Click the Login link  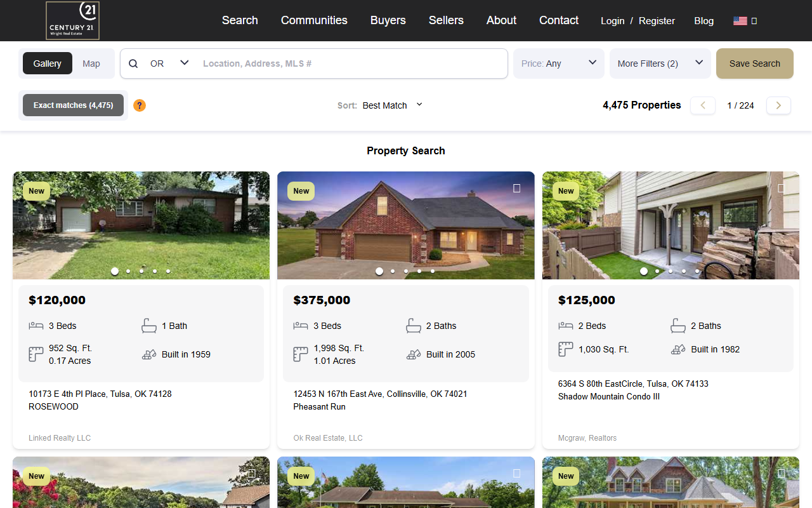tap(613, 21)
